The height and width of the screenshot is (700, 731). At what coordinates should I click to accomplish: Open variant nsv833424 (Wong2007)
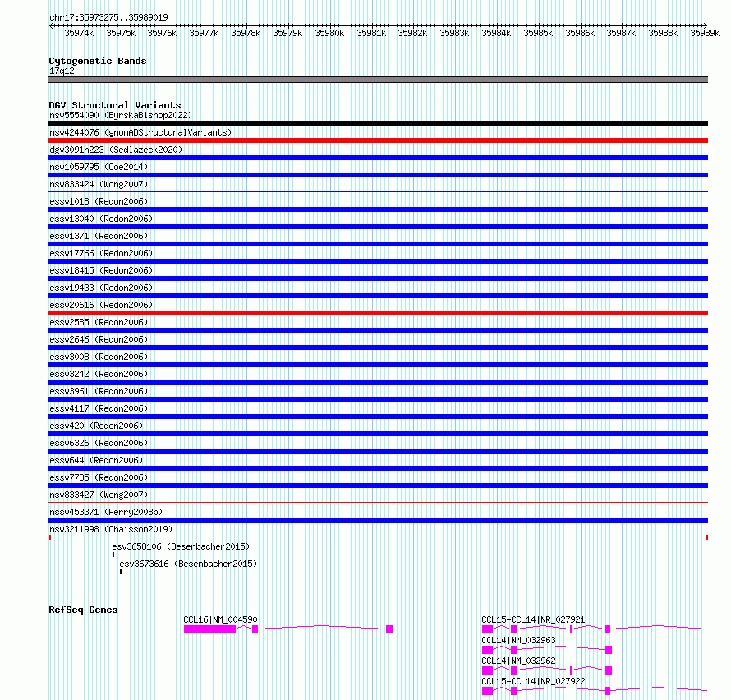coord(99,184)
